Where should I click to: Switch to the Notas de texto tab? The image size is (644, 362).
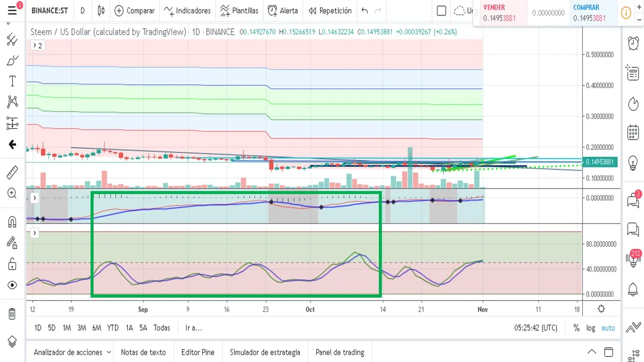143,352
